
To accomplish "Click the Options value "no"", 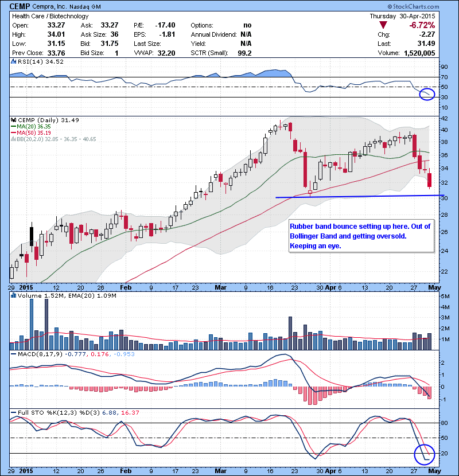I will tap(248, 25).
